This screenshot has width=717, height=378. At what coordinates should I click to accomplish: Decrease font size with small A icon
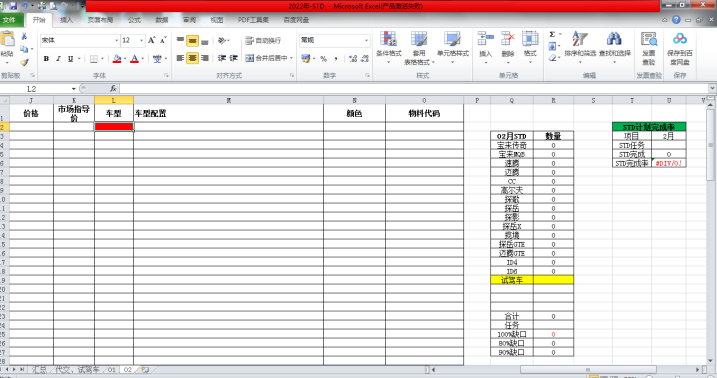(163, 40)
